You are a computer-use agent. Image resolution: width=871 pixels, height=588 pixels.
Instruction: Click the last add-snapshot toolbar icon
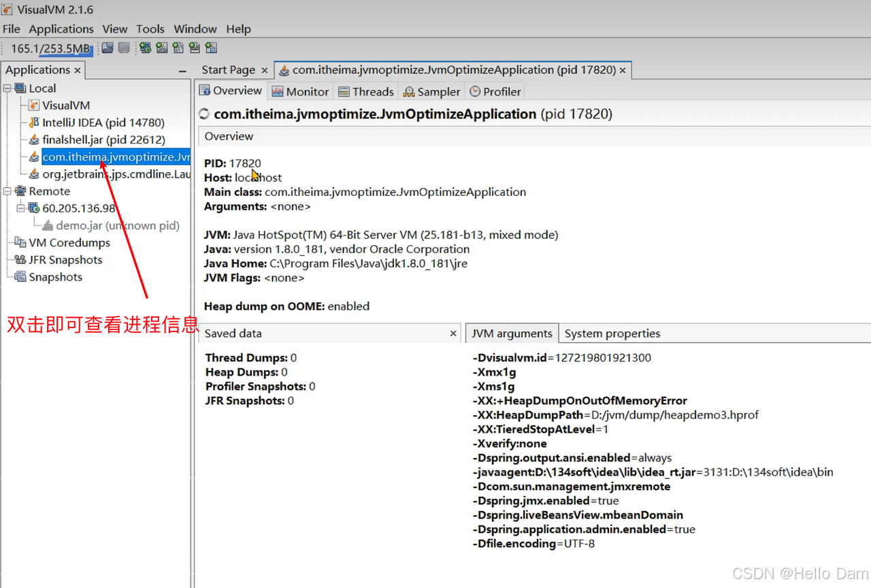coord(211,48)
